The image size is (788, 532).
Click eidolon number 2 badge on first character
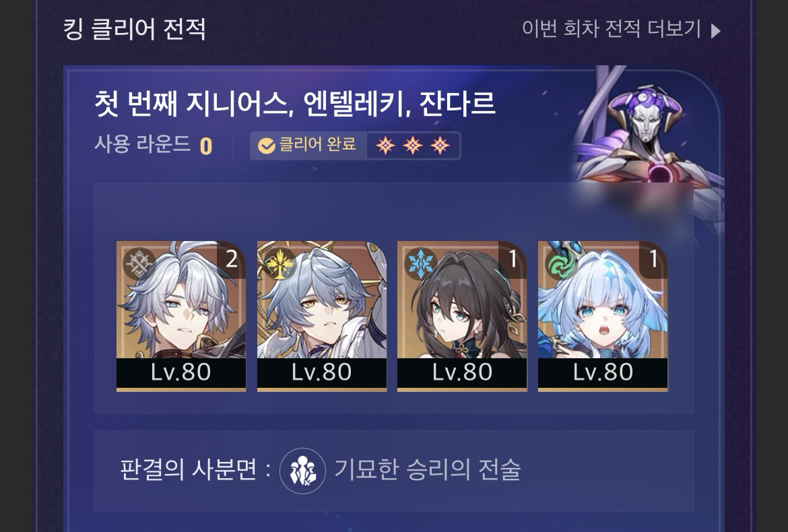click(x=231, y=259)
